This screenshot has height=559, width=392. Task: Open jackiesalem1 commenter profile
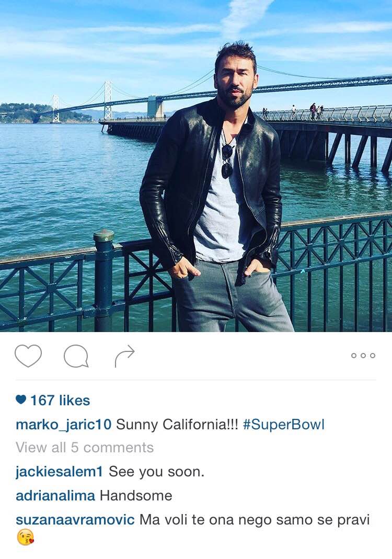(59, 472)
